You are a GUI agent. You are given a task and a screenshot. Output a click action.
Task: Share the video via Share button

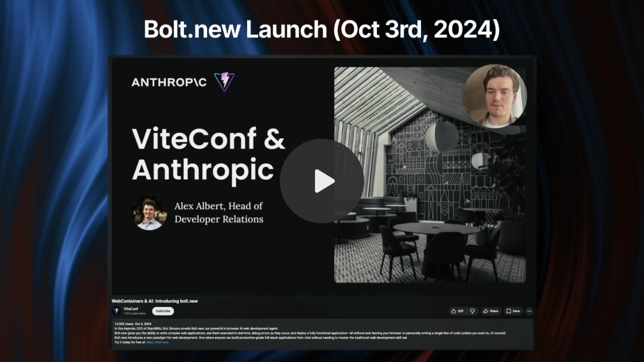(x=491, y=311)
